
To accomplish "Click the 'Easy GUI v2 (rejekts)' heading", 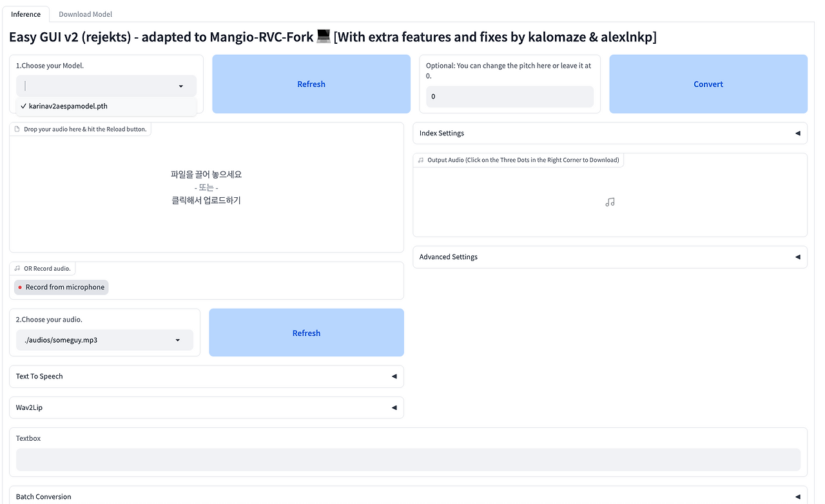I will pos(333,37).
